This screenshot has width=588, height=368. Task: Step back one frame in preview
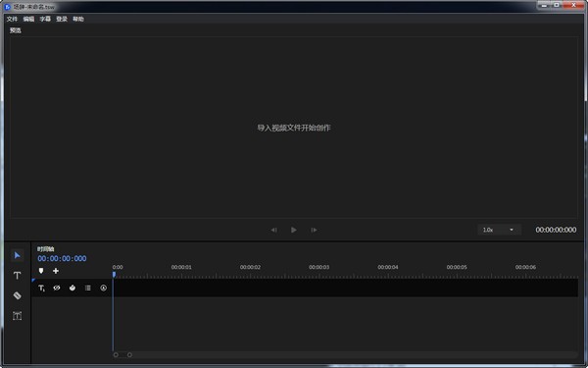(x=274, y=230)
